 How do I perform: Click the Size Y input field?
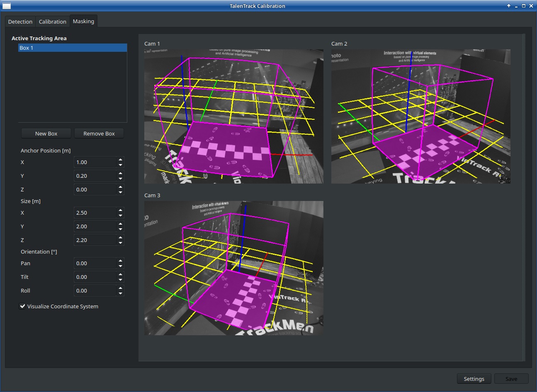point(95,226)
